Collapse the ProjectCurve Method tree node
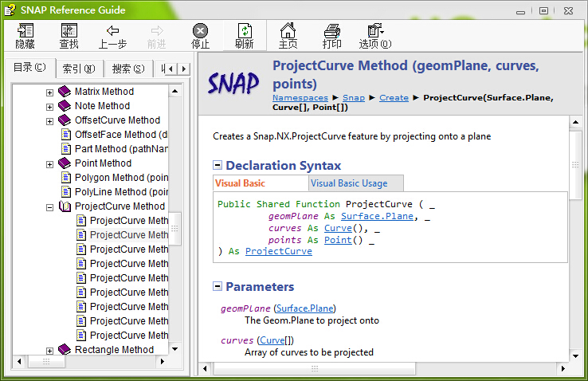This screenshot has height=381, width=588. pyautogui.click(x=49, y=207)
